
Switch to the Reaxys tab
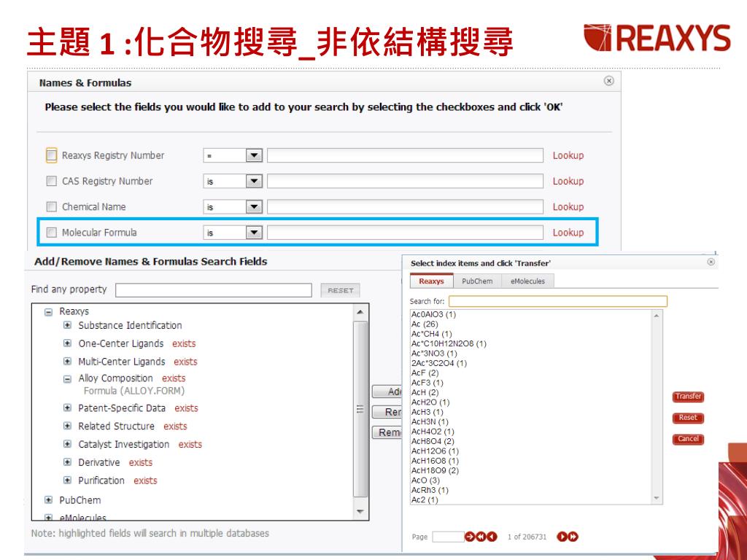[431, 281]
